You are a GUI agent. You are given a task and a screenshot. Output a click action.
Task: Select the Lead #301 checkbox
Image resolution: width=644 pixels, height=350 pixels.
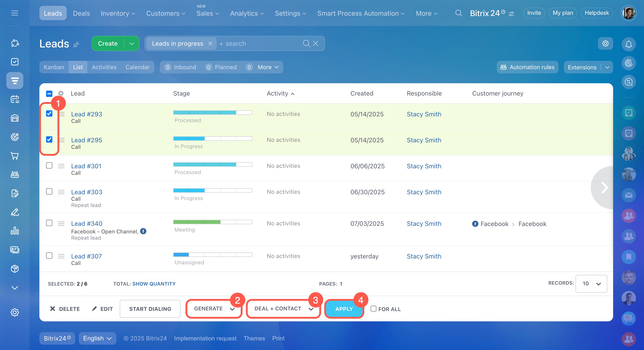(x=49, y=166)
